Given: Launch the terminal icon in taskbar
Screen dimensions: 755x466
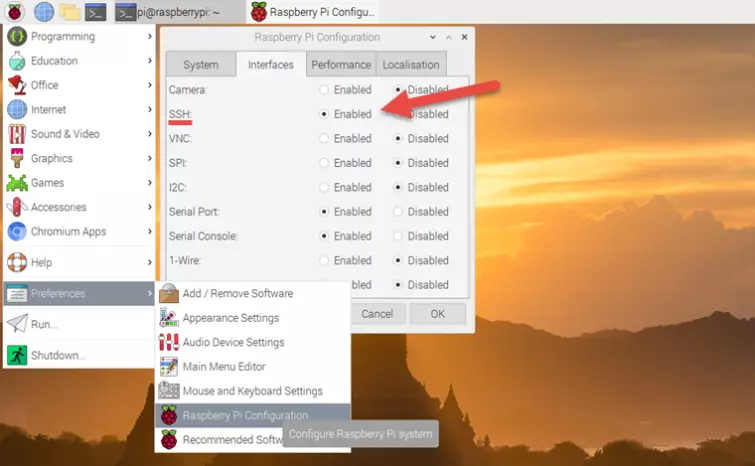Looking at the screenshot, I should tap(95, 12).
